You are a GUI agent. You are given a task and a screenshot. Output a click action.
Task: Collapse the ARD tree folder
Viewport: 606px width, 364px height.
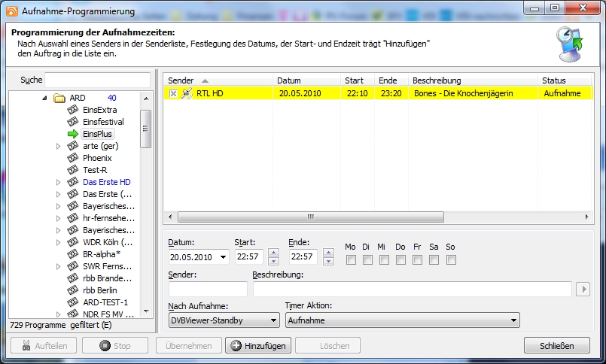(44, 98)
